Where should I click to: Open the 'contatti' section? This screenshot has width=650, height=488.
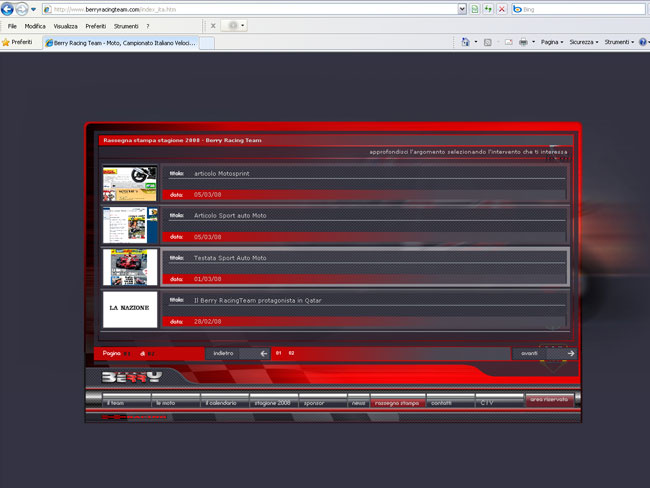point(450,401)
